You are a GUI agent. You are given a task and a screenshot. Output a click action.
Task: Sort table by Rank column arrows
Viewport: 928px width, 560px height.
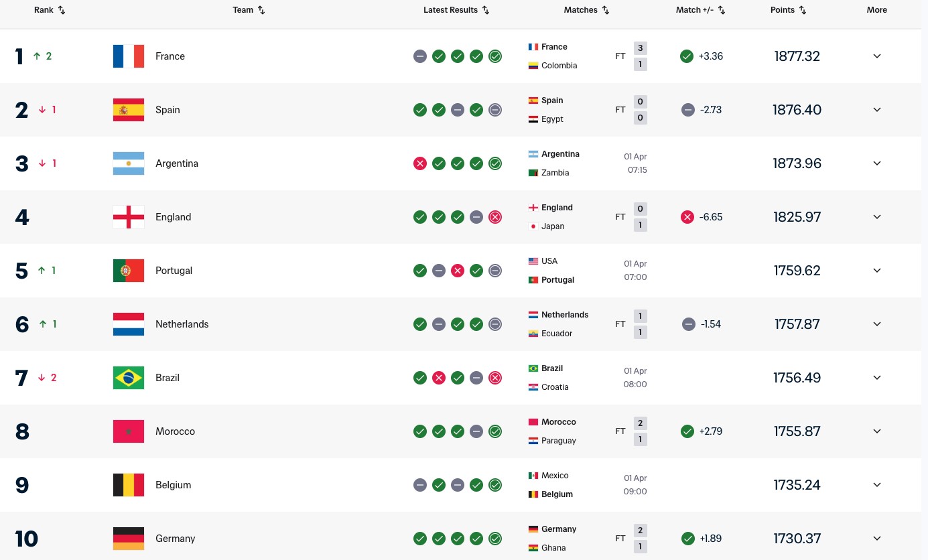[62, 10]
